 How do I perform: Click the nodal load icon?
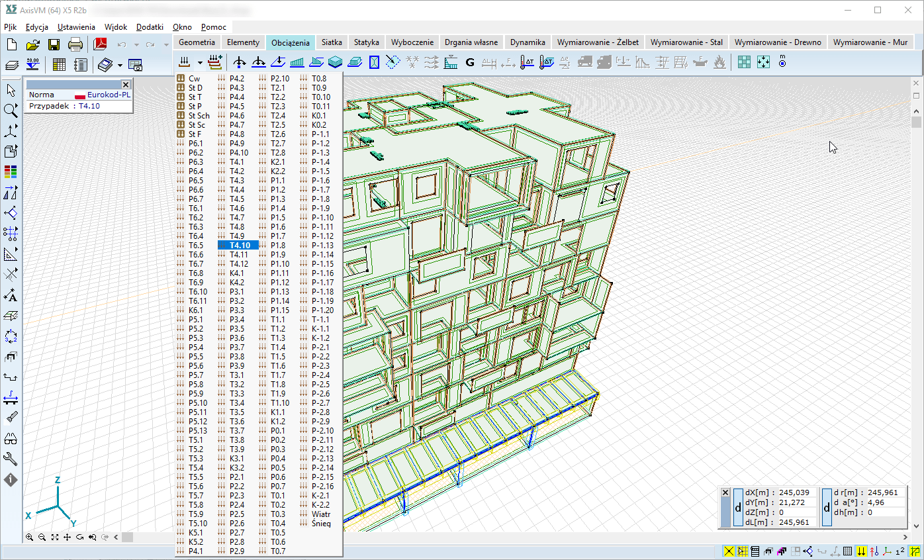240,62
